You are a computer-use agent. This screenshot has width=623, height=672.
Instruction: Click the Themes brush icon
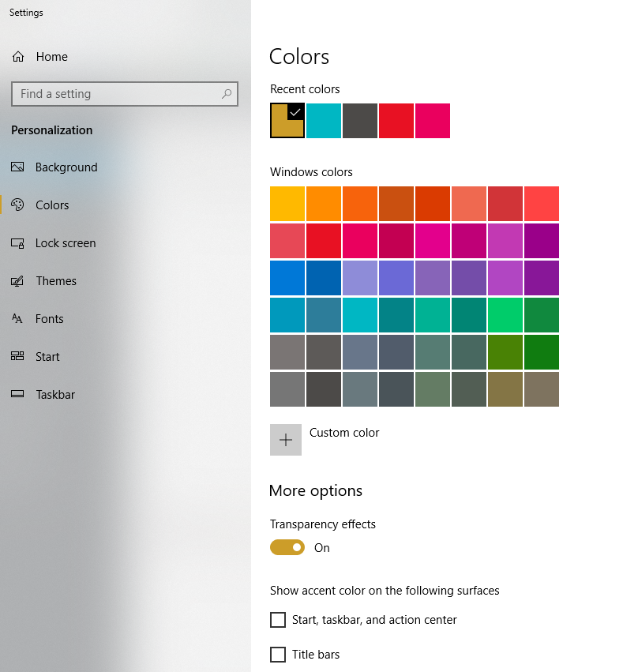[17, 281]
